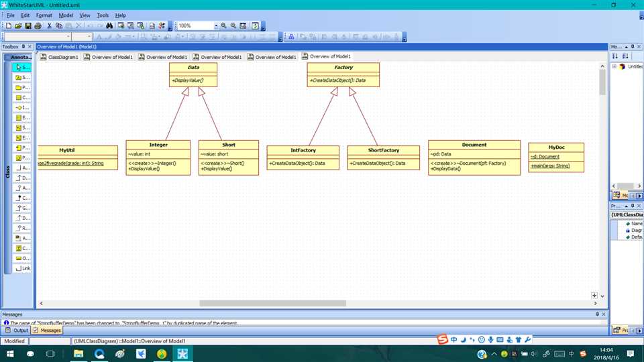Switch to the ClassDiagram1 tab
This screenshot has height=362, width=644.
pos(59,57)
